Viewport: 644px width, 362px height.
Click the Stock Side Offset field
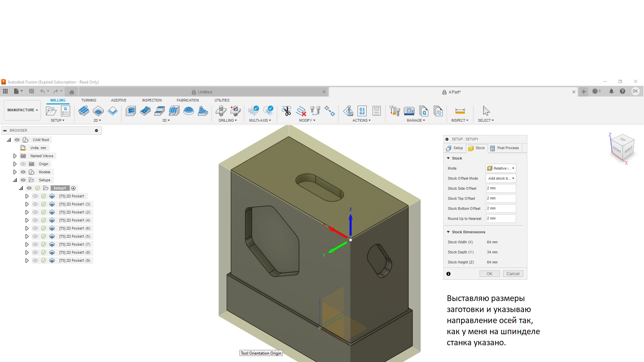point(501,188)
